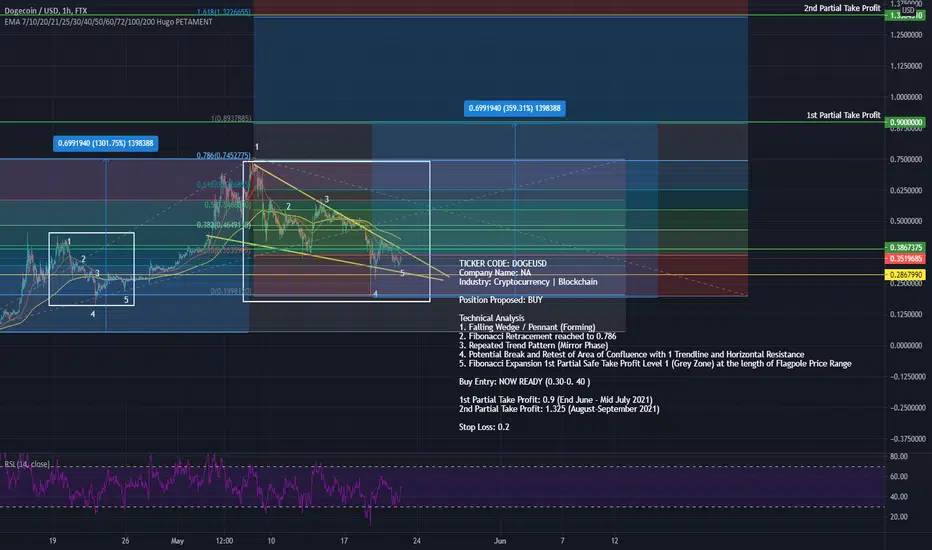This screenshot has height=550, width=932.
Task: Select the 0.786(0.7452775) Fibonacci level label
Action: (x=223, y=156)
